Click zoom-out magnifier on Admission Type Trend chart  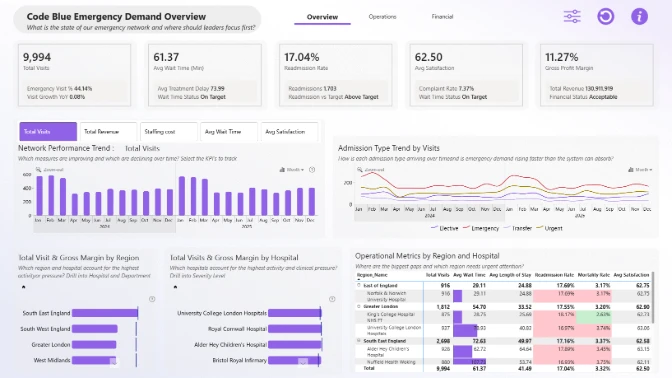click(x=360, y=170)
